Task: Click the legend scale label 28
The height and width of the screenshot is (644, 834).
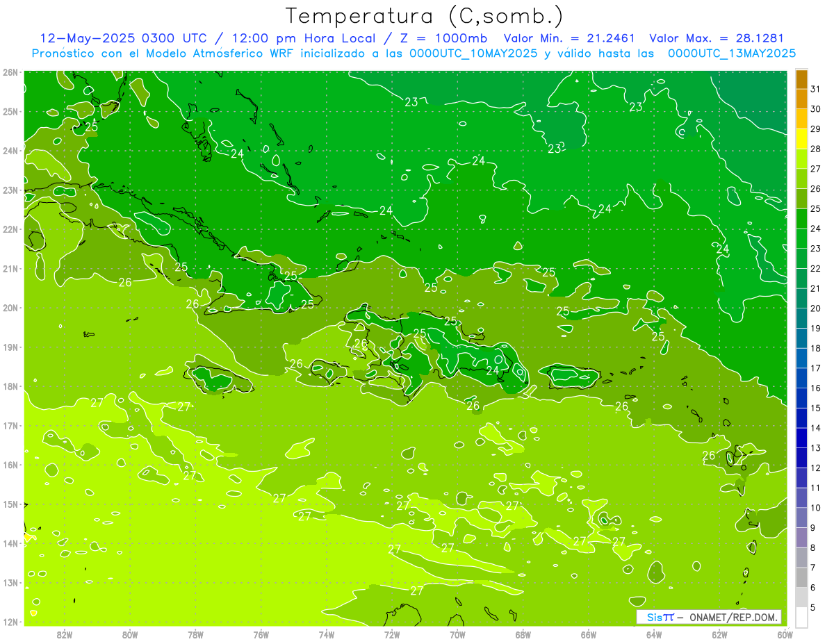Action: [x=816, y=149]
